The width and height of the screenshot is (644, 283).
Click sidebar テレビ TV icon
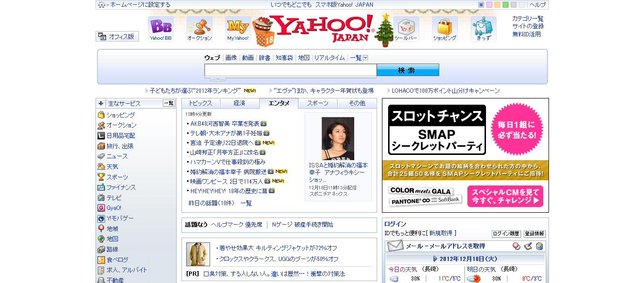[x=101, y=198]
